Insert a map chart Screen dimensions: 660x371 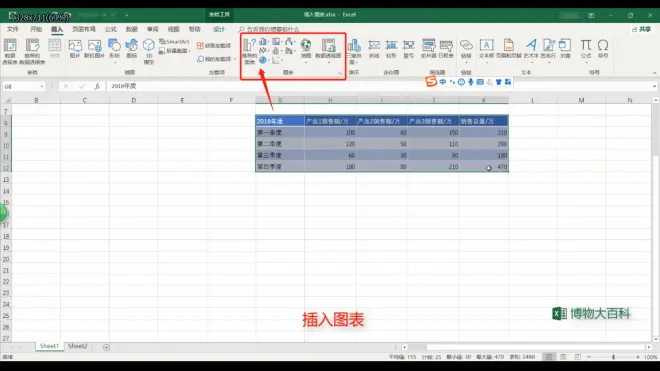tap(306, 50)
